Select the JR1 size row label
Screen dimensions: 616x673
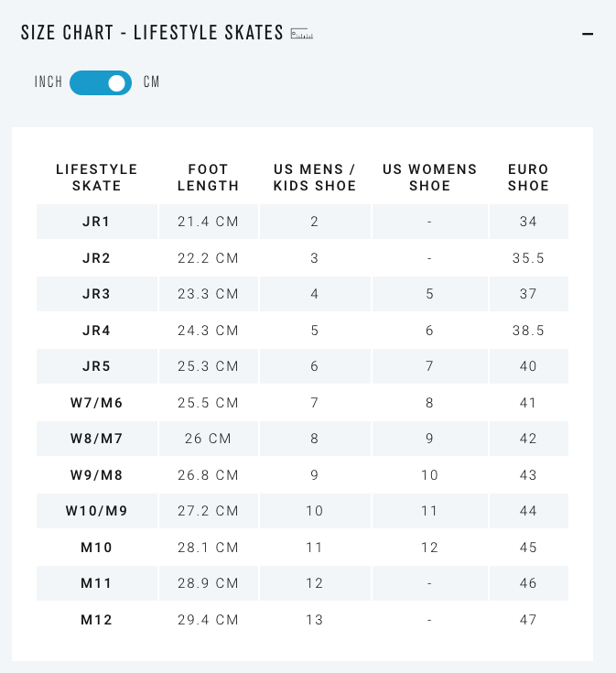(x=96, y=222)
